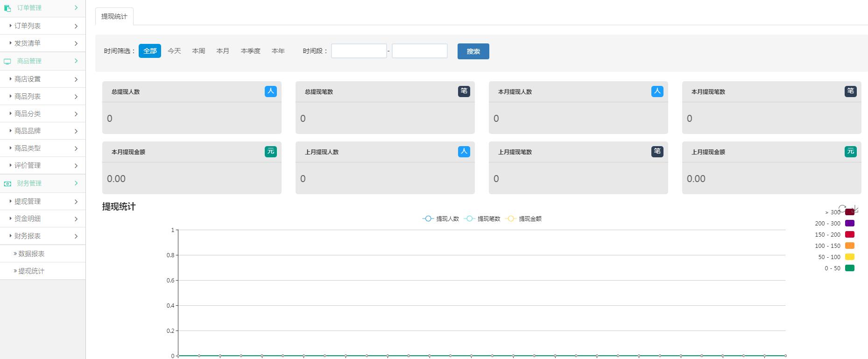Viewport: 868px width, 359px height.
Task: Click the 总提现人数 card title
Action: 126,92
